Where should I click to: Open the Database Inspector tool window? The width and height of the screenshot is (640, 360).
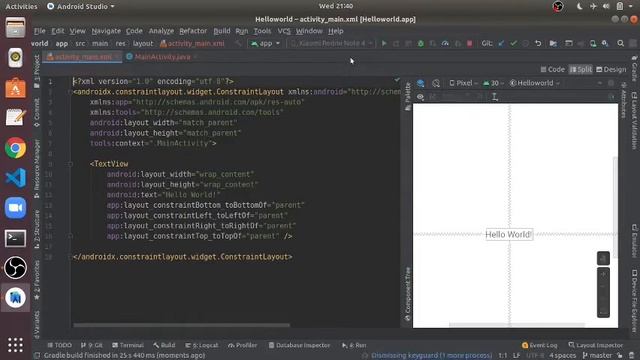(x=299, y=345)
